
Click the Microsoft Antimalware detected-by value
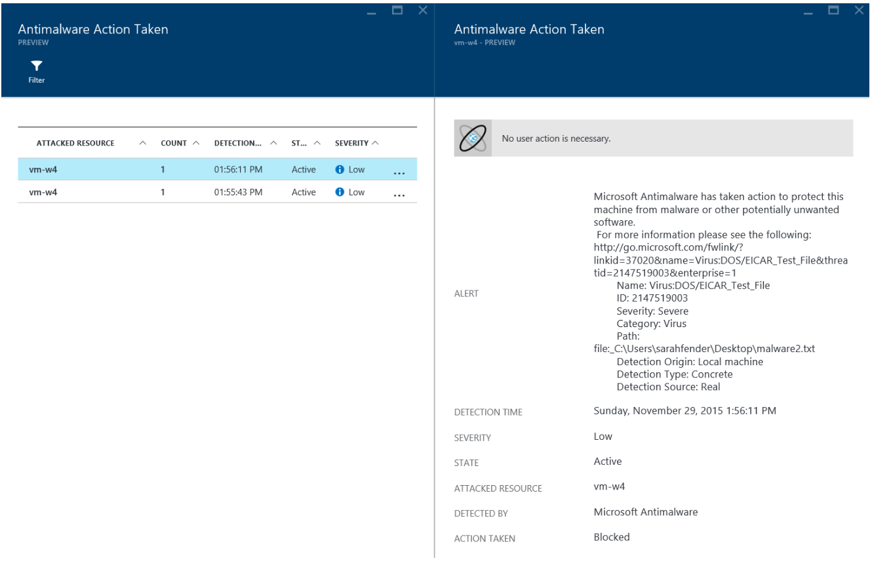646,512
